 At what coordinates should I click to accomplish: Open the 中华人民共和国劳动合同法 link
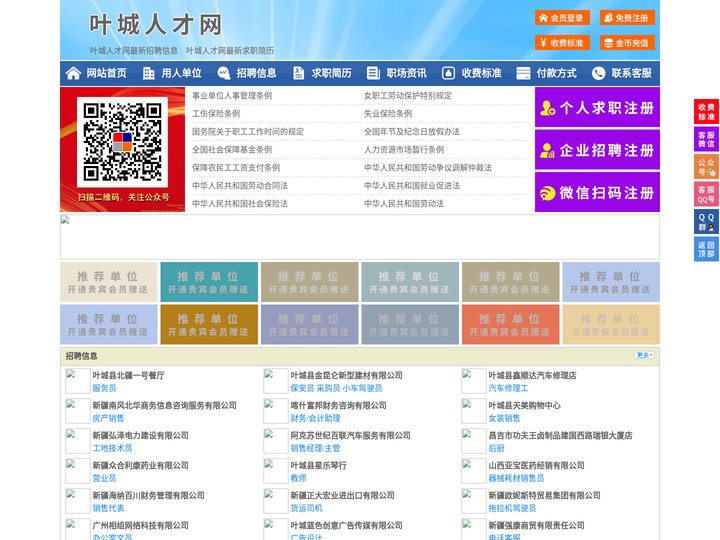pos(240,186)
